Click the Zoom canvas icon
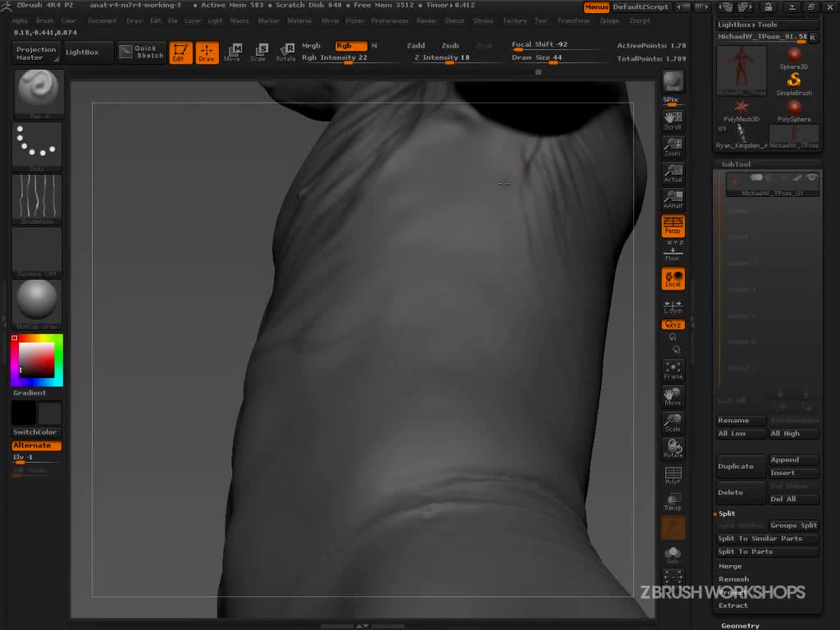 click(x=673, y=148)
